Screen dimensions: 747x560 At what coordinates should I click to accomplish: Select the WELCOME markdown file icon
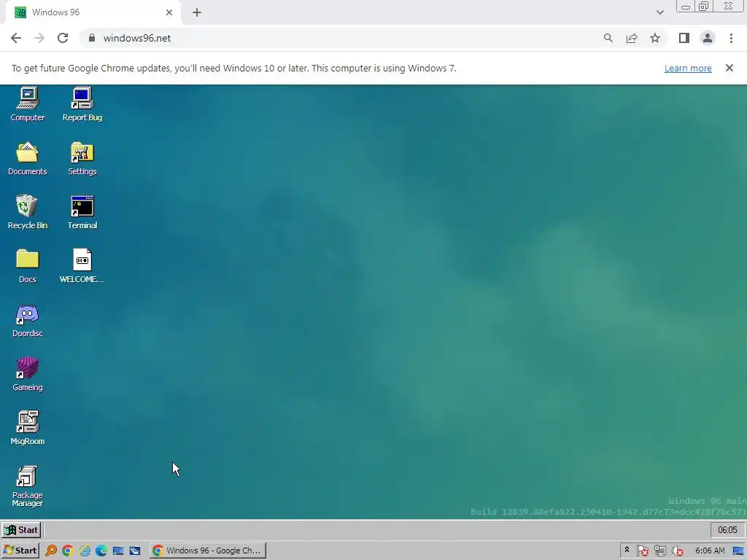point(82,266)
